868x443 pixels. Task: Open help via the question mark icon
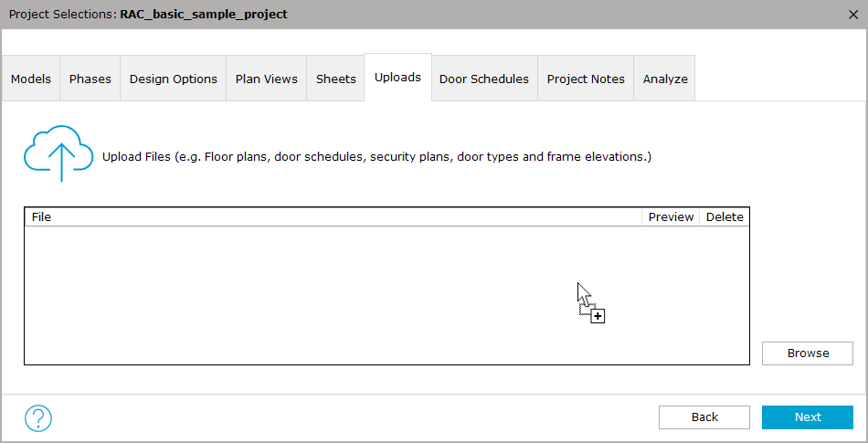[x=38, y=418]
